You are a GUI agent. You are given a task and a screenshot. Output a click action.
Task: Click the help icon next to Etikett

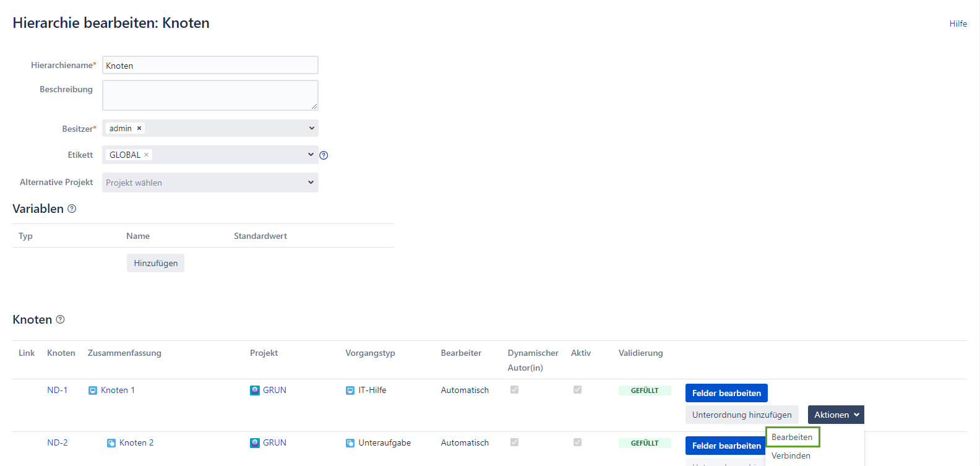(324, 155)
